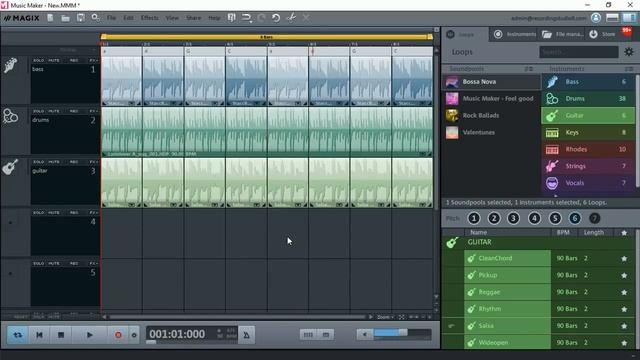Save the project with the disk icon
This screenshot has width=640, height=360.
point(80,18)
